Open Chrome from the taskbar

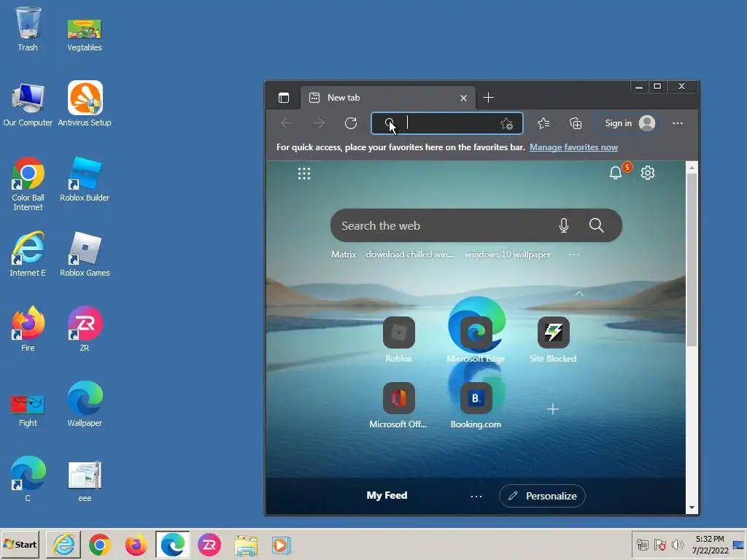(x=99, y=545)
